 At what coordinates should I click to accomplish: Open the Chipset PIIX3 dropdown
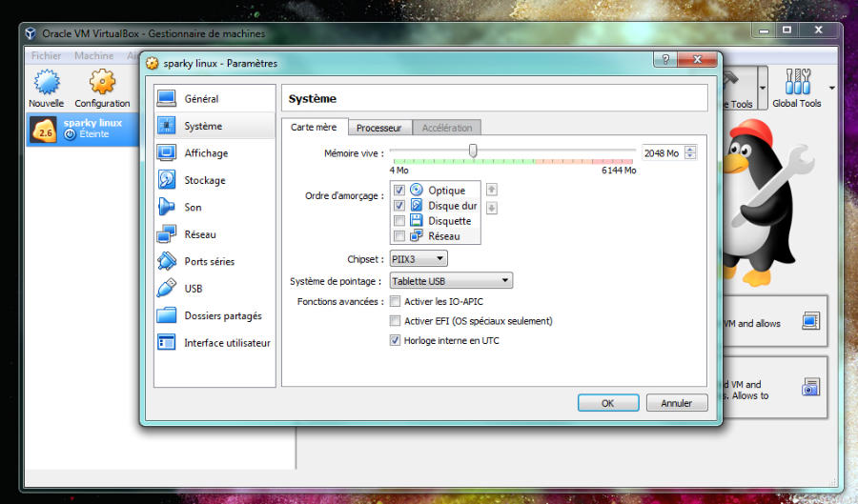pos(419,258)
